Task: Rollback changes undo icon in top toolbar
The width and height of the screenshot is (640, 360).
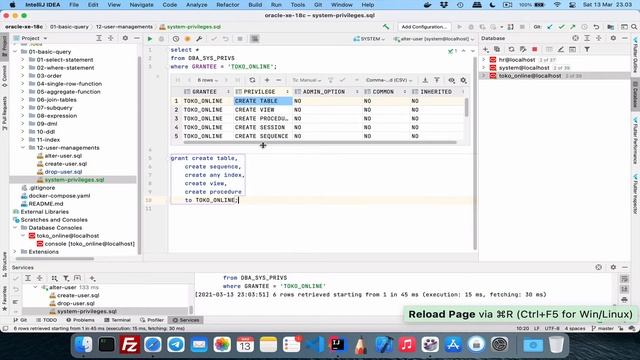Action: 596,27
